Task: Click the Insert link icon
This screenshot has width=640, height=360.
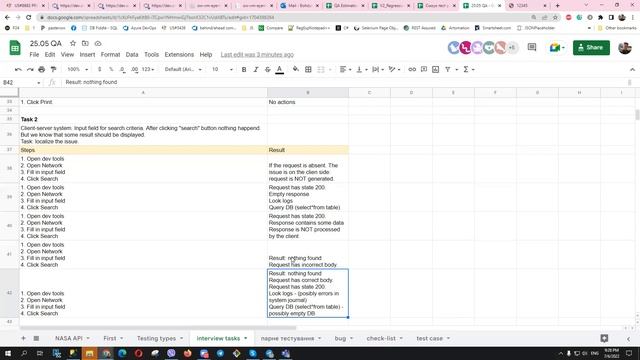Action: tap(412, 69)
